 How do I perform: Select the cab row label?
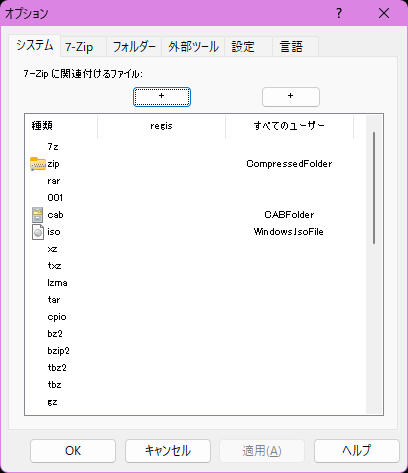pyautogui.click(x=55, y=215)
